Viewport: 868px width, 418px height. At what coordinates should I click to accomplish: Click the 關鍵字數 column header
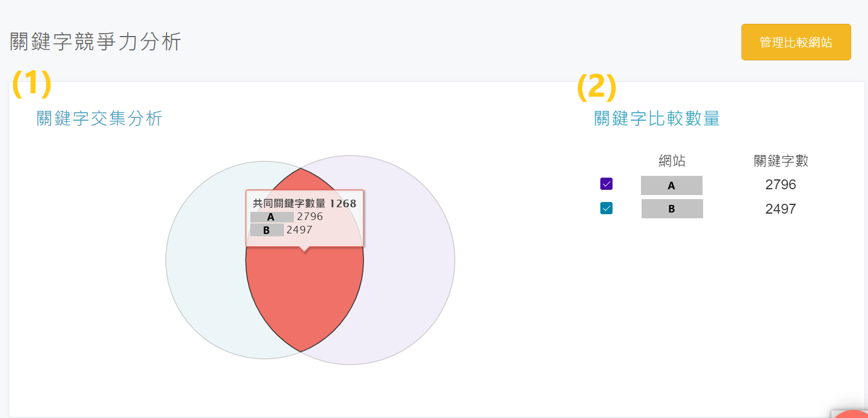pyautogui.click(x=781, y=161)
